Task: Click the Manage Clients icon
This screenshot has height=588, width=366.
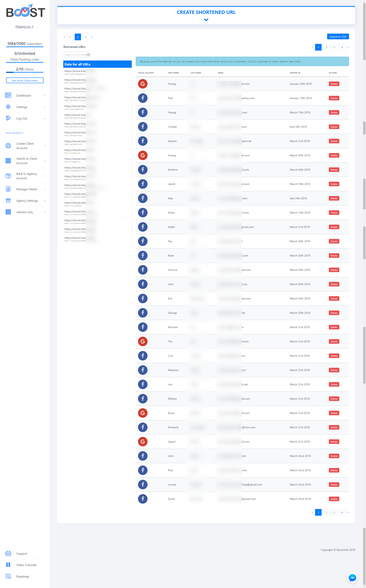Action: pyautogui.click(x=8, y=189)
